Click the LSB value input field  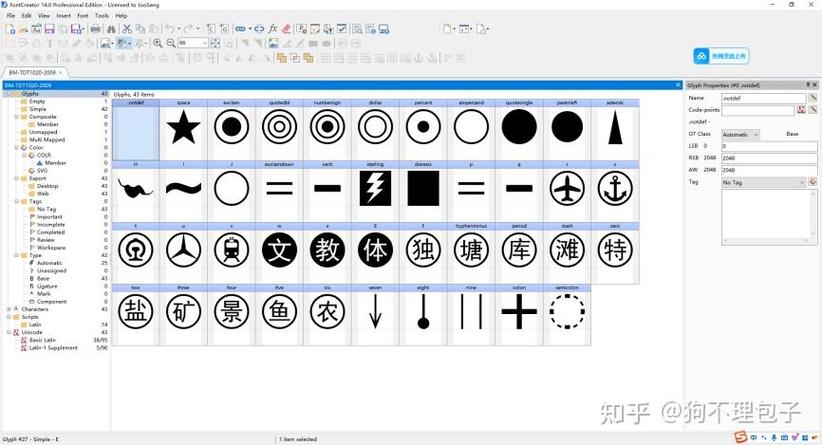[x=769, y=146]
